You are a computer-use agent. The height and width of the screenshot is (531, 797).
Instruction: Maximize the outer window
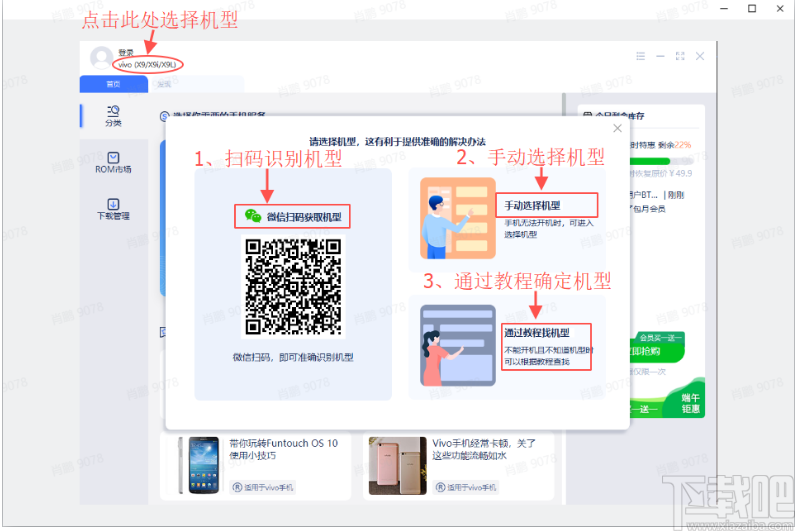click(x=752, y=9)
